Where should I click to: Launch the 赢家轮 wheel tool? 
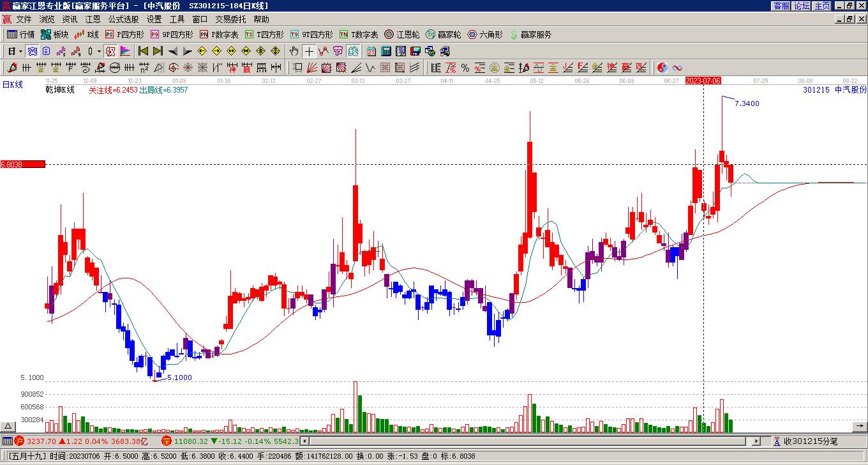[444, 34]
